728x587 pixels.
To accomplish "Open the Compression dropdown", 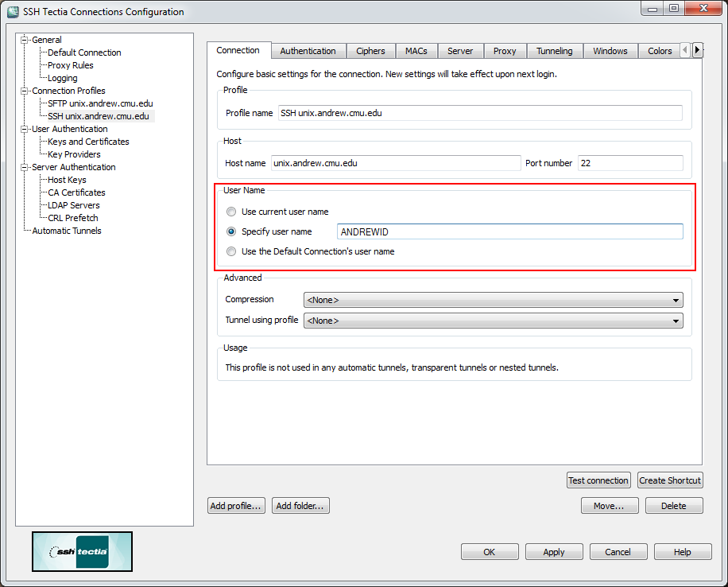I will 493,300.
